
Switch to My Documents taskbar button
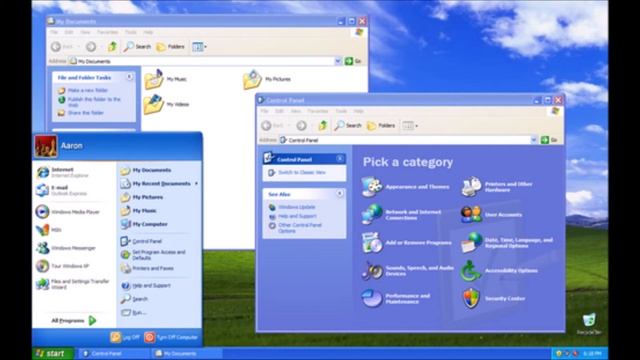(x=187, y=353)
